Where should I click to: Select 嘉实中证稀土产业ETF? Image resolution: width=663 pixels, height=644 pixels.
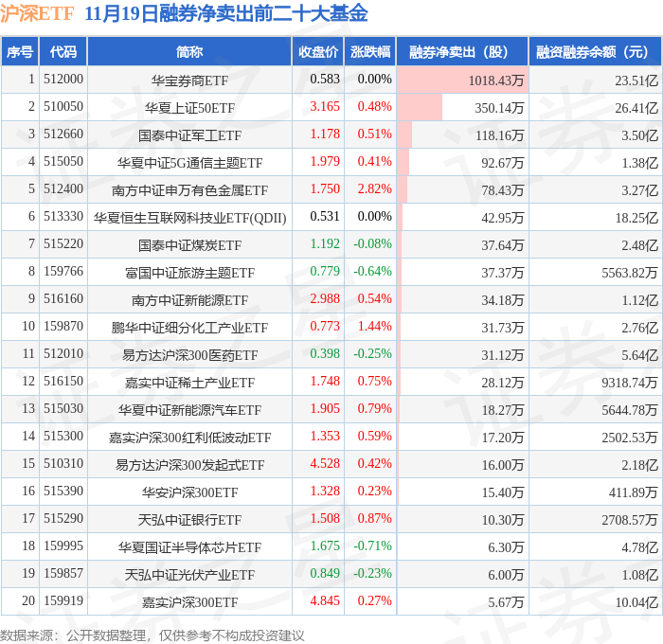pyautogui.click(x=189, y=383)
